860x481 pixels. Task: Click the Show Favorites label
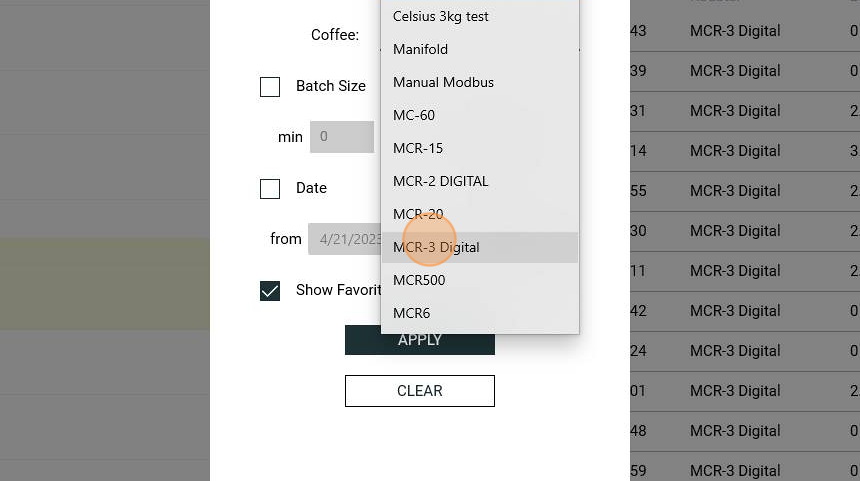click(x=338, y=290)
